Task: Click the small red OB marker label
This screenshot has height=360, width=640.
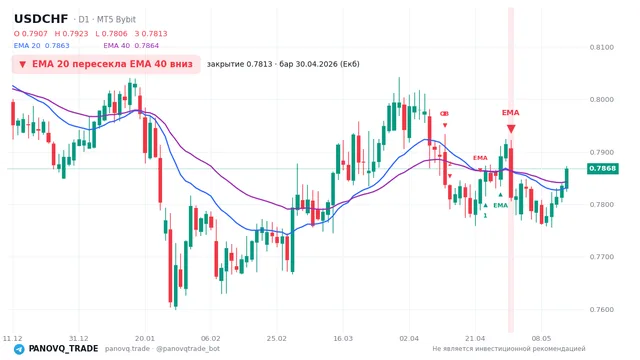Action: 444,113
